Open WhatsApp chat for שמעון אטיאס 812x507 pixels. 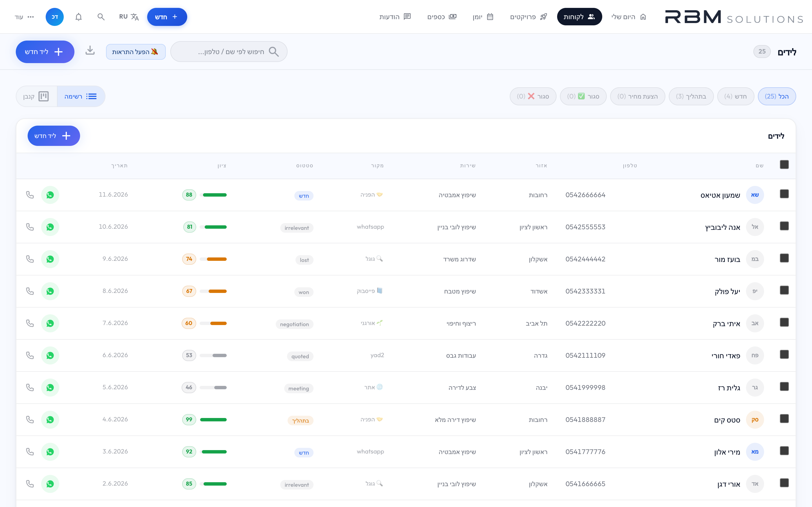pyautogui.click(x=50, y=195)
